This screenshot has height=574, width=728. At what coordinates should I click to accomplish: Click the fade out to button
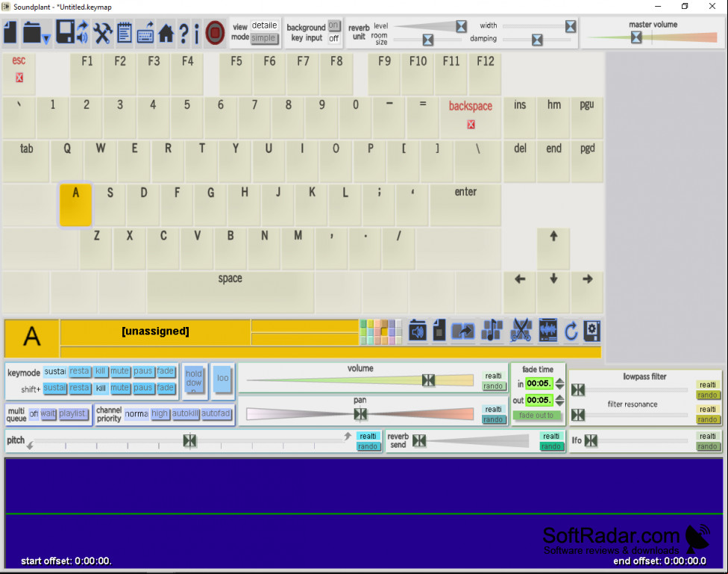tap(536, 416)
